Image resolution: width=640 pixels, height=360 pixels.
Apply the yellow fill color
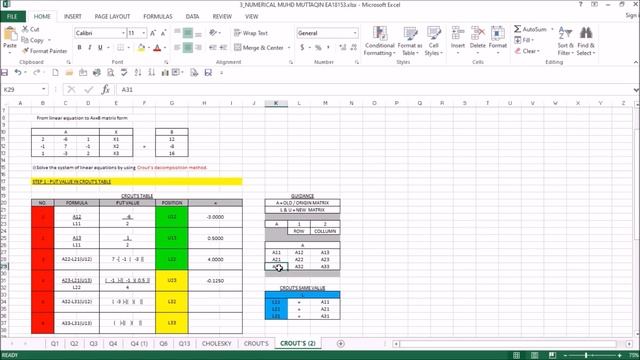coord(141,48)
